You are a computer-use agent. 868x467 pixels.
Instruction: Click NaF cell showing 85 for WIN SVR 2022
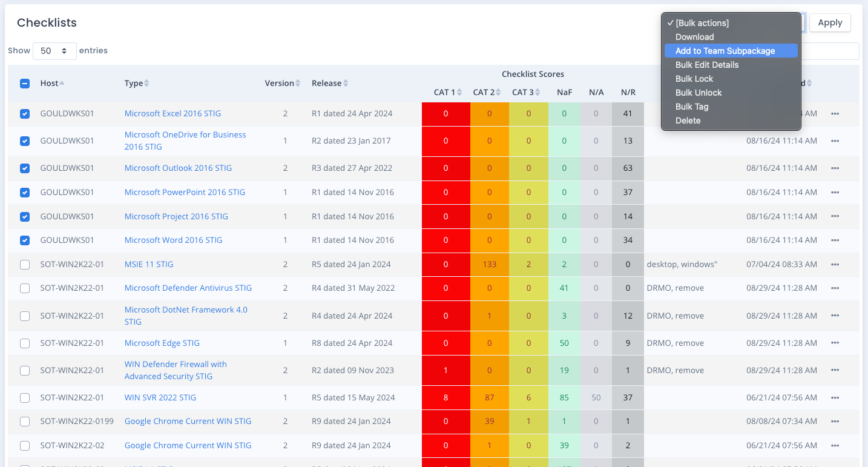pyautogui.click(x=564, y=397)
